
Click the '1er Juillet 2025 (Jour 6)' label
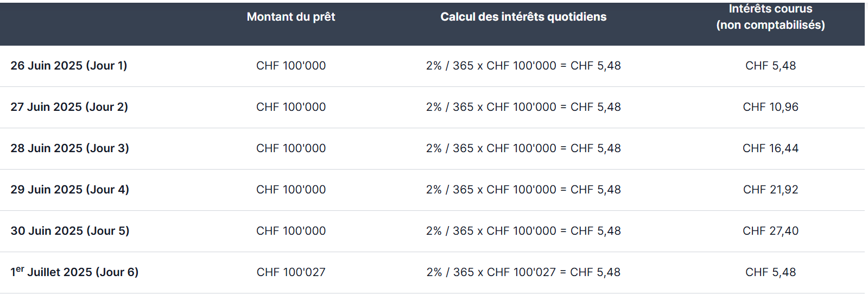[74, 272]
